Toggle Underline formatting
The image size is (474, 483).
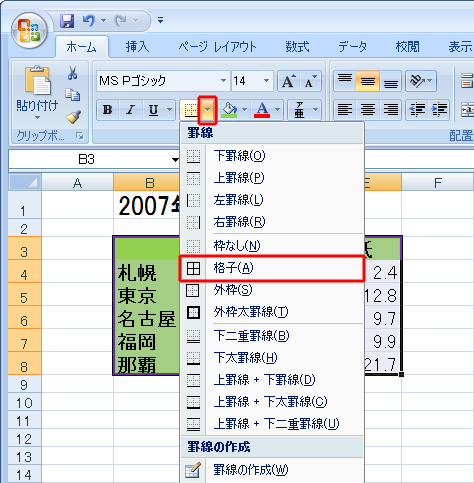pos(153,110)
